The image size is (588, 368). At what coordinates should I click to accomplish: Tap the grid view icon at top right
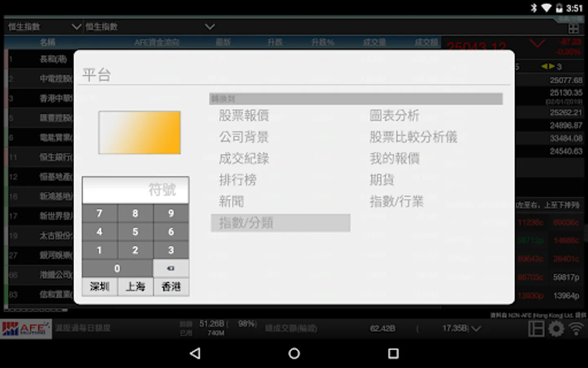pos(574,29)
